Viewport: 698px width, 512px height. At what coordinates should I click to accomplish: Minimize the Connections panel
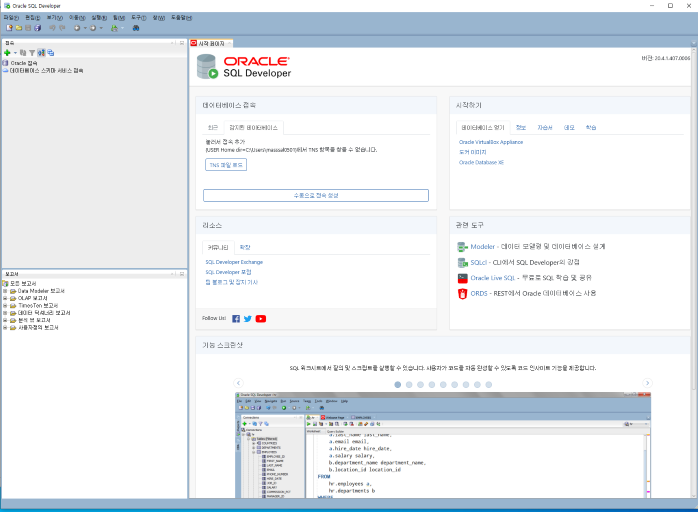[x=173, y=43]
